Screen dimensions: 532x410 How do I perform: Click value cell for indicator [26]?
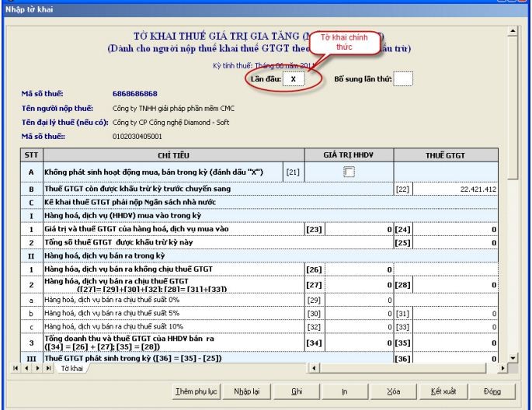[x=359, y=269]
